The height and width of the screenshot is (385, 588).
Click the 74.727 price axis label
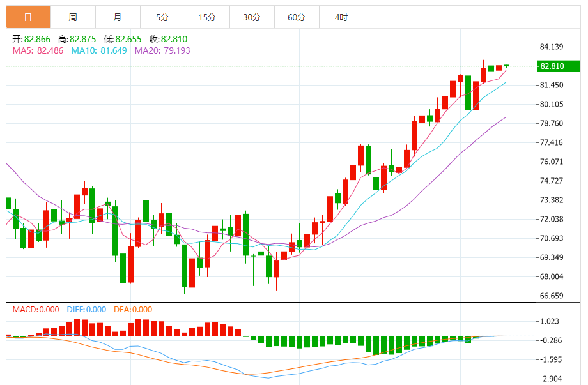click(x=551, y=181)
